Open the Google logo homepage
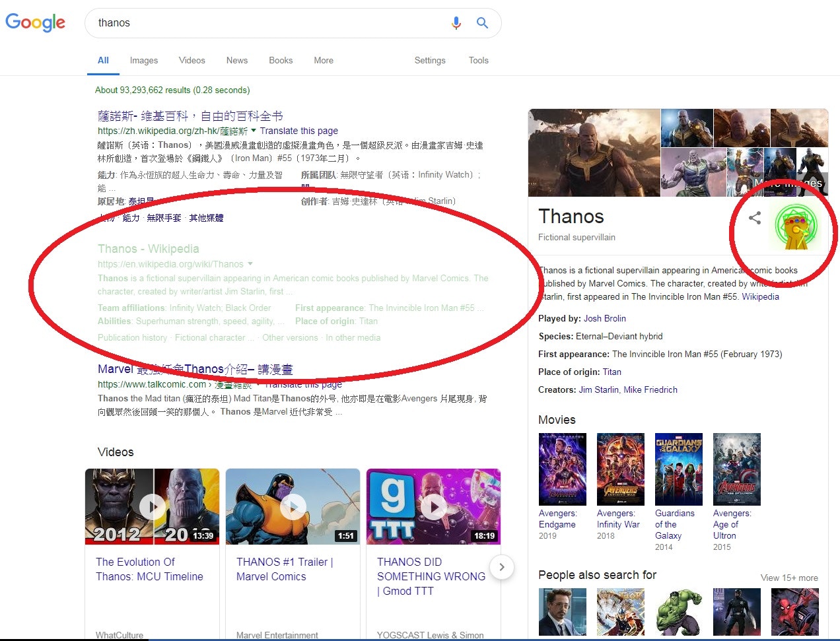Image resolution: width=840 pixels, height=641 pixels. (36, 22)
